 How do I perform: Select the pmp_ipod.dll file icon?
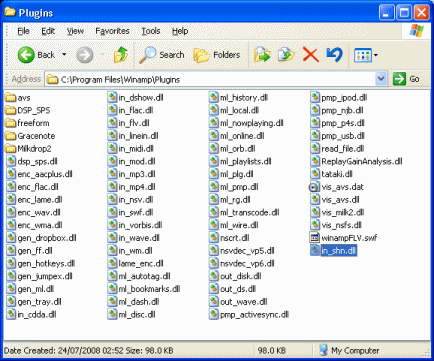coord(315,98)
